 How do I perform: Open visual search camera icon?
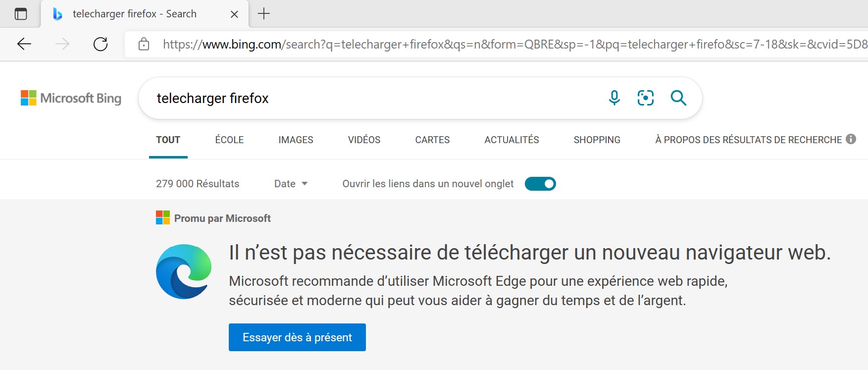pos(646,98)
